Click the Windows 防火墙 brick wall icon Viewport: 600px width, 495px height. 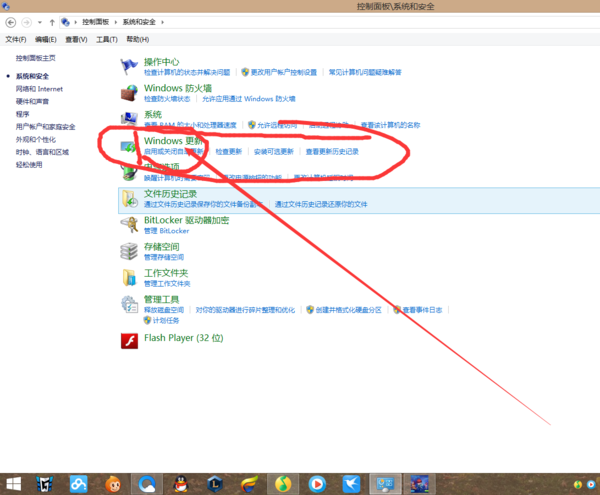[129, 93]
